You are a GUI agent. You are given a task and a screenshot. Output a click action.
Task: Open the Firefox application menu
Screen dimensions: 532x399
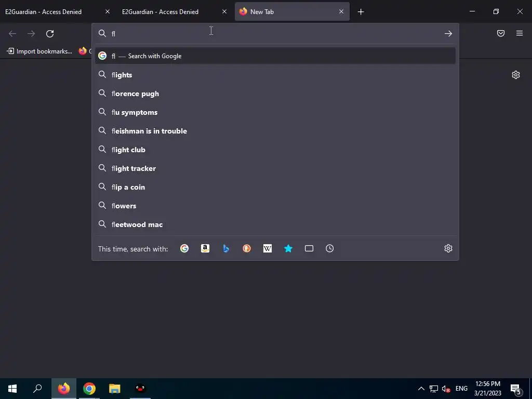pyautogui.click(x=520, y=33)
